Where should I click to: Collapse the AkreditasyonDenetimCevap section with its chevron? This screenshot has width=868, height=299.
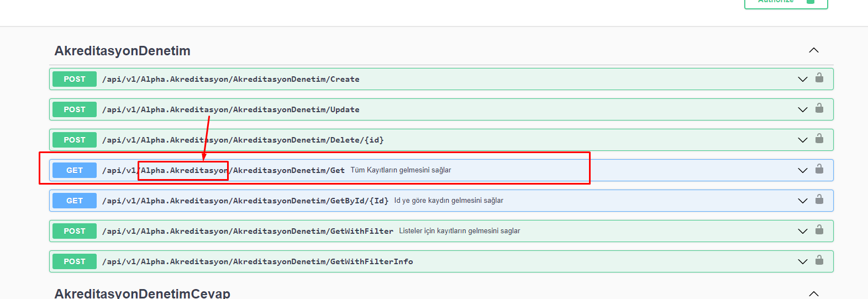click(x=813, y=293)
